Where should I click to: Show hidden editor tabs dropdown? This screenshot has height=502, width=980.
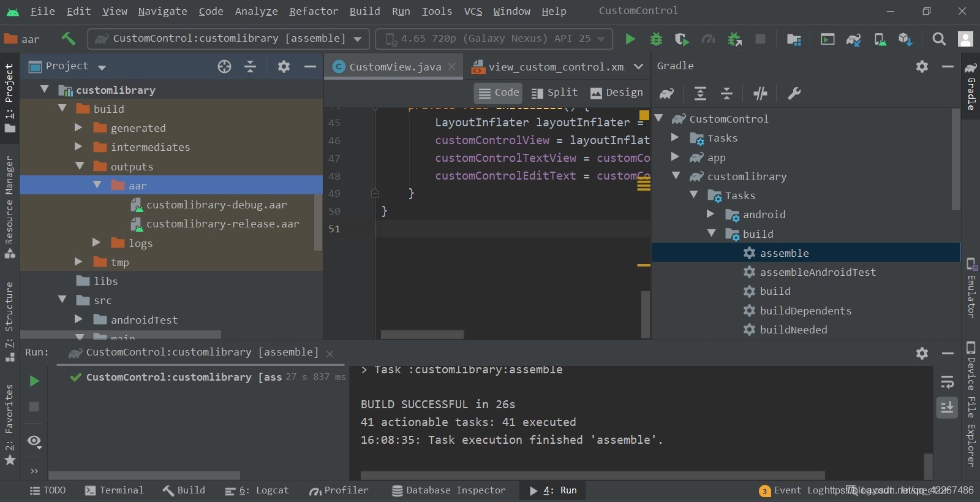(x=638, y=66)
